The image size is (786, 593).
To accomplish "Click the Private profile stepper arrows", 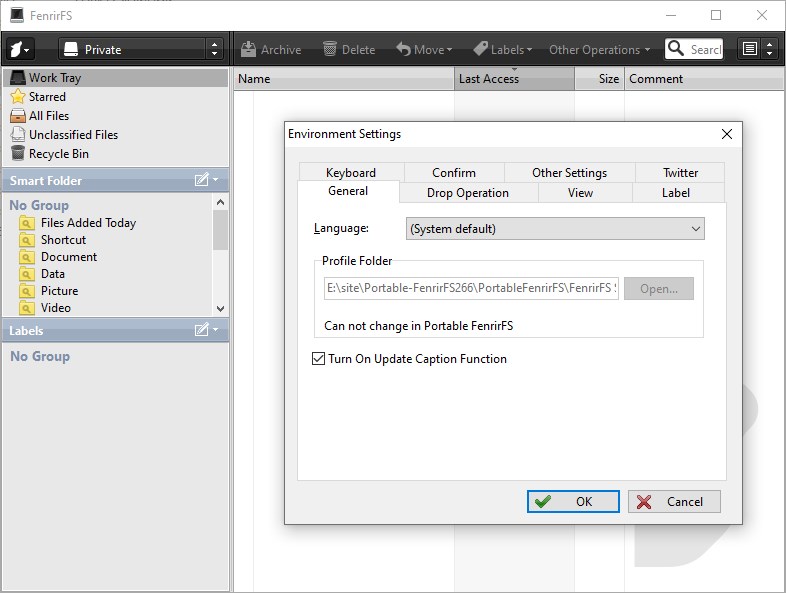I will pyautogui.click(x=215, y=49).
